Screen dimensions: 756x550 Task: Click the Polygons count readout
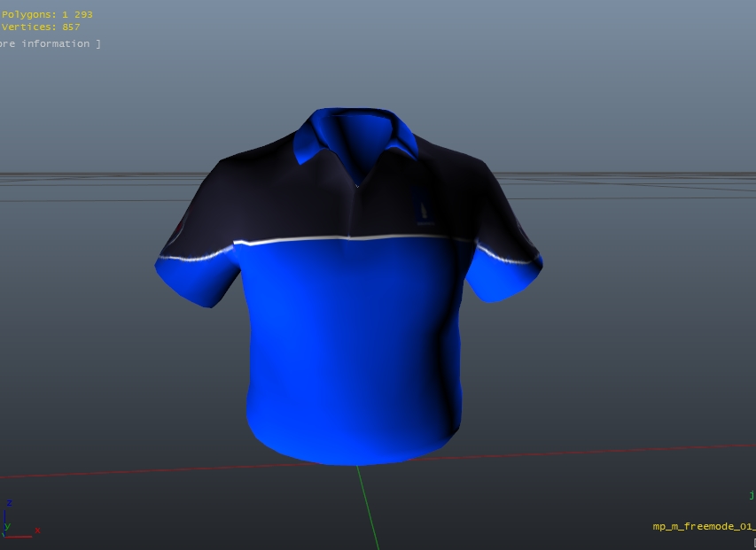coord(47,15)
